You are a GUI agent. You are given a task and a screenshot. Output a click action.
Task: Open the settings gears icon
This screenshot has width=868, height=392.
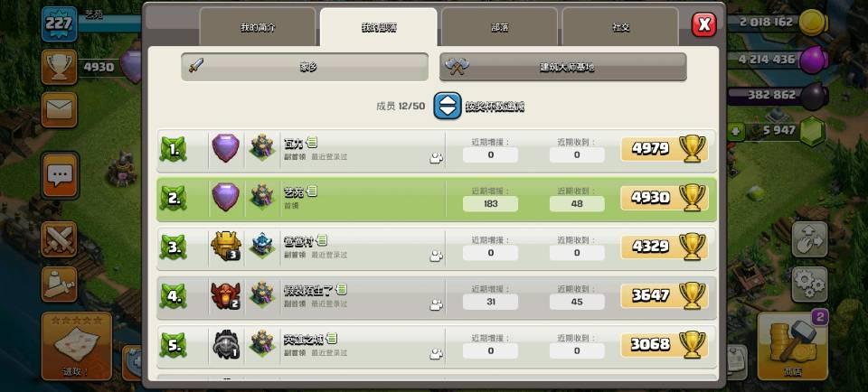[x=809, y=285]
